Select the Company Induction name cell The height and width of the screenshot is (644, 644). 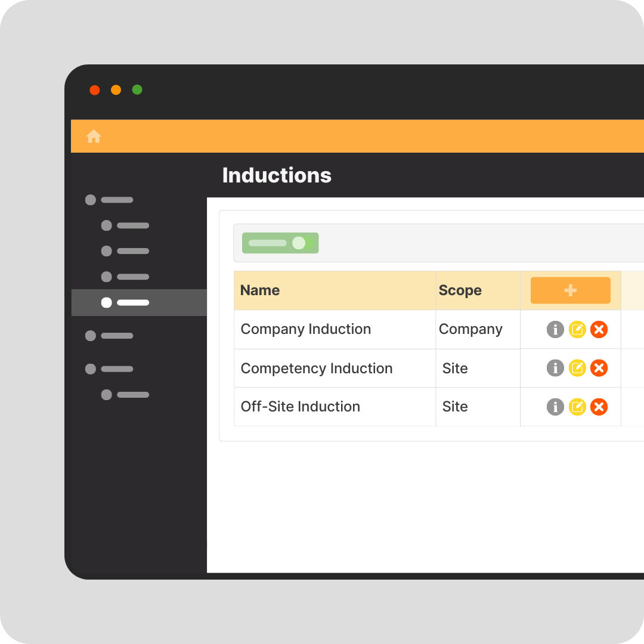335,329
